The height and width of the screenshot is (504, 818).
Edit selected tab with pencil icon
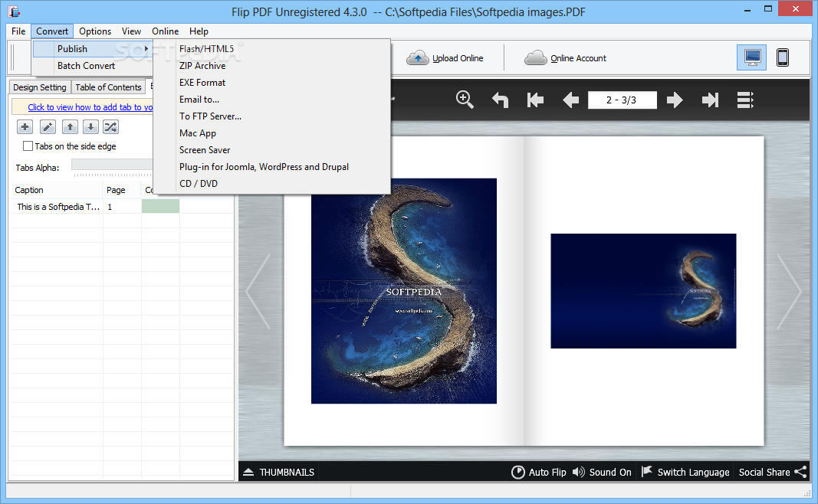tap(48, 126)
